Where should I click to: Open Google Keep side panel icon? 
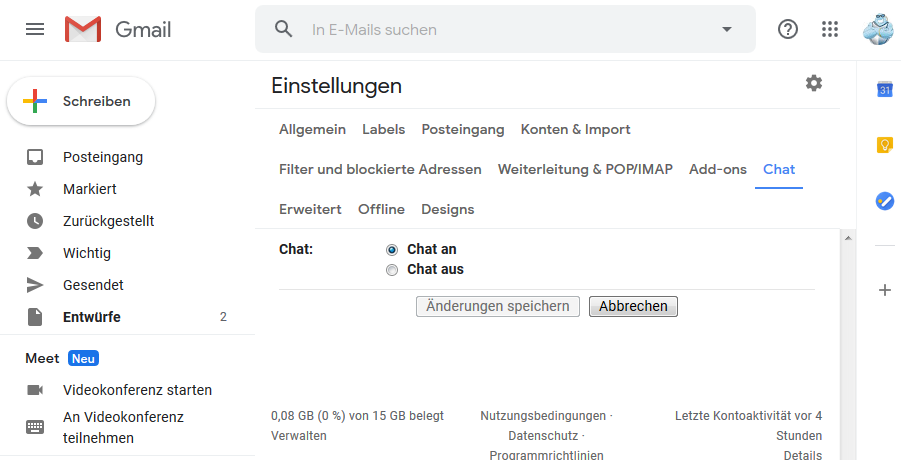pos(884,144)
